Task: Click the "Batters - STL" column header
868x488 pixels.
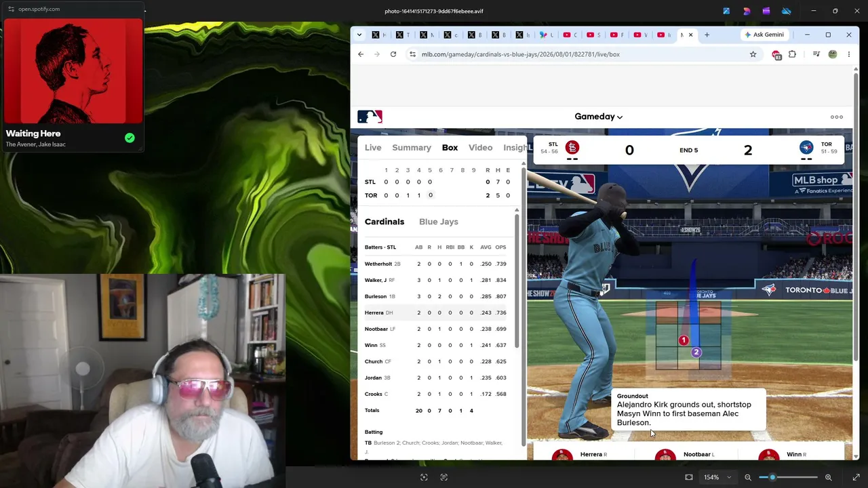Action: coord(380,247)
